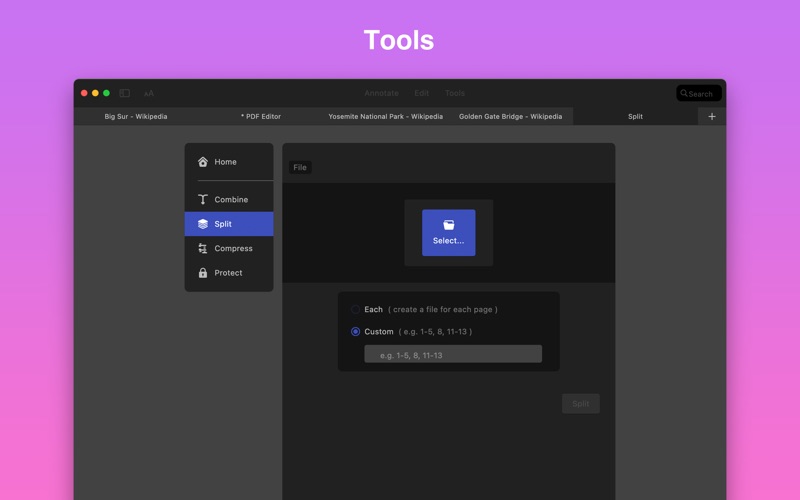The width and height of the screenshot is (800, 500).
Task: Click the Search field in toolbar
Action: (699, 93)
